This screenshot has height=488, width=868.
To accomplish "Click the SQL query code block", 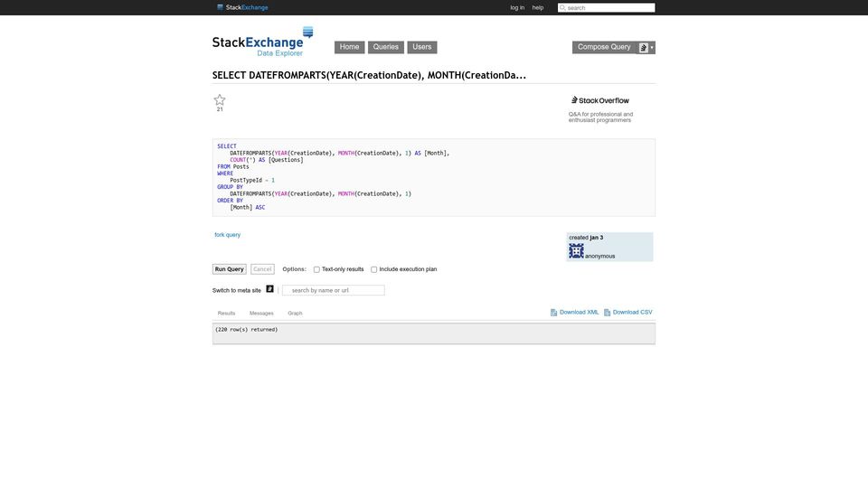I will point(434,177).
